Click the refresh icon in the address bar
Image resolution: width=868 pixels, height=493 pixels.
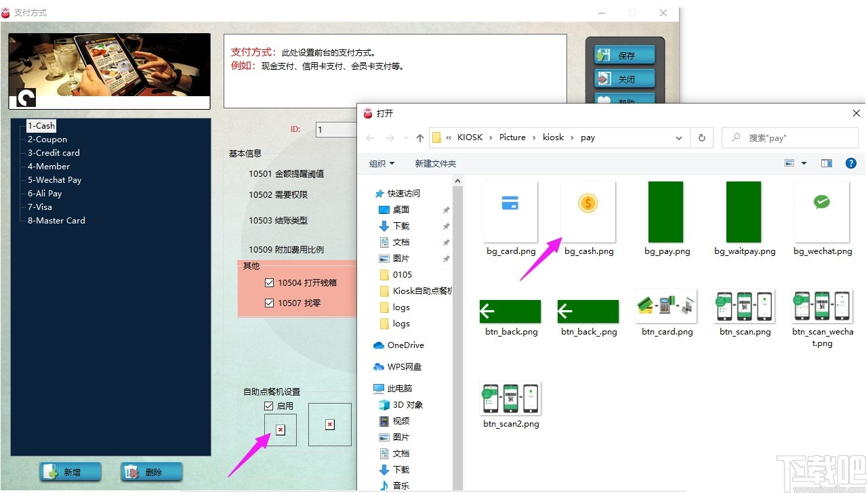point(701,137)
